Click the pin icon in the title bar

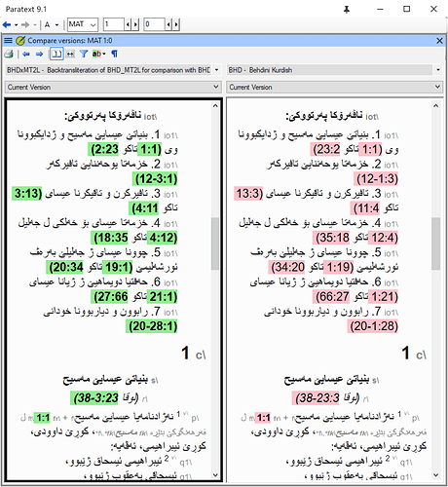click(x=347, y=10)
